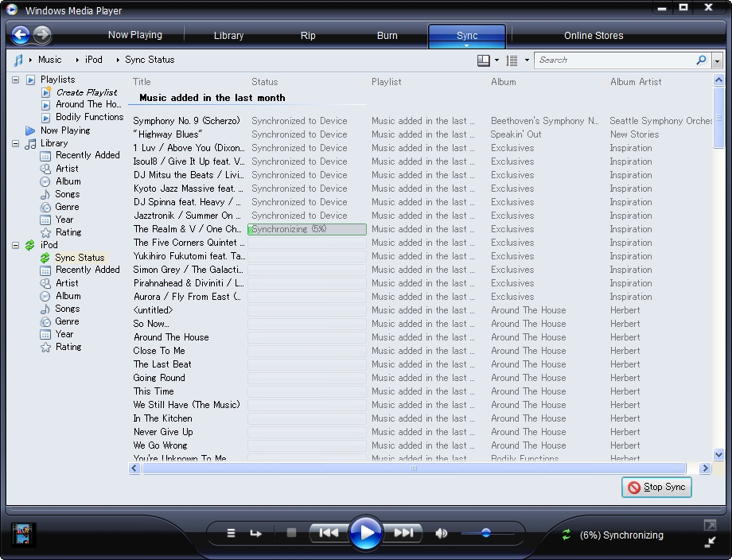This screenshot has height=560, width=732.
Task: Click the sync progress icon in status area
Action: (567, 535)
